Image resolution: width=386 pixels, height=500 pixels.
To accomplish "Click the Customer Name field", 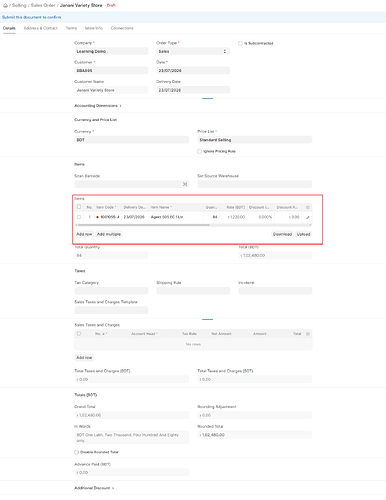I will (x=111, y=90).
